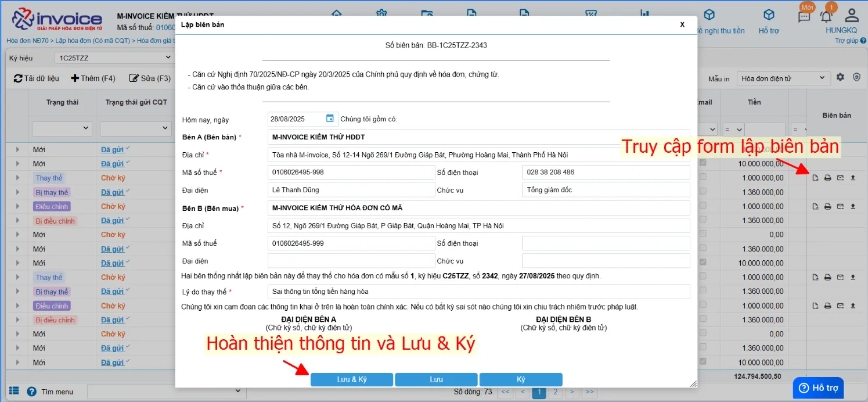The width and height of the screenshot is (868, 402).
Task: Go to first page with << button
Action: pyautogui.click(x=505, y=392)
